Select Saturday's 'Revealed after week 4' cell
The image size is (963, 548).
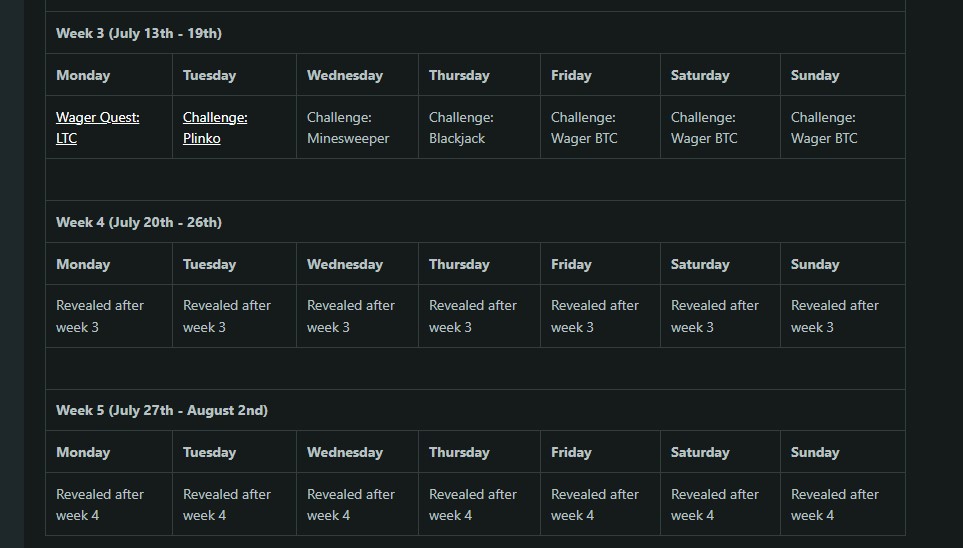tap(720, 504)
